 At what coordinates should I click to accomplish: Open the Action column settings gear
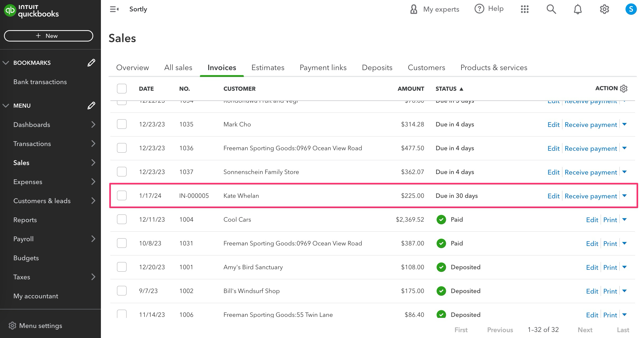tap(624, 88)
